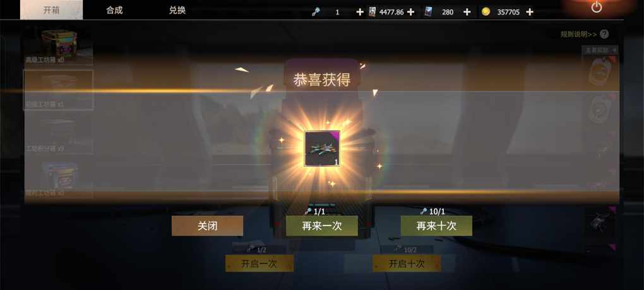
Task: Click the 再来十次 button
Action: point(436,226)
